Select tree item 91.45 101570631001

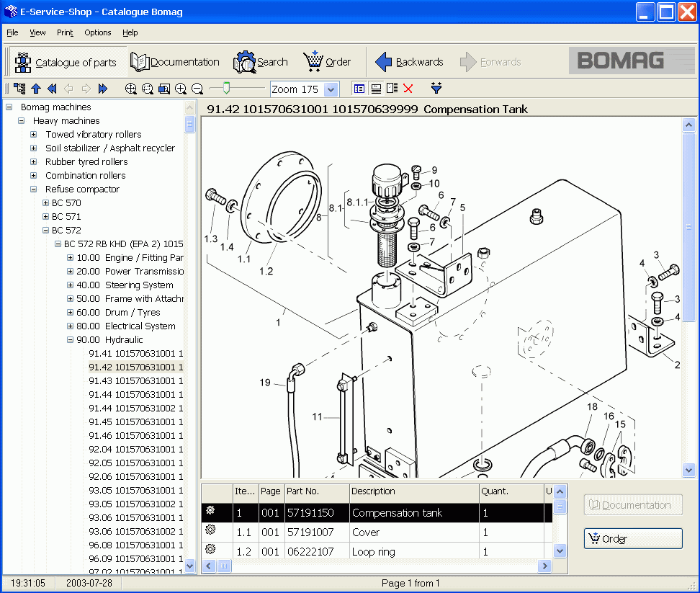[x=135, y=422]
